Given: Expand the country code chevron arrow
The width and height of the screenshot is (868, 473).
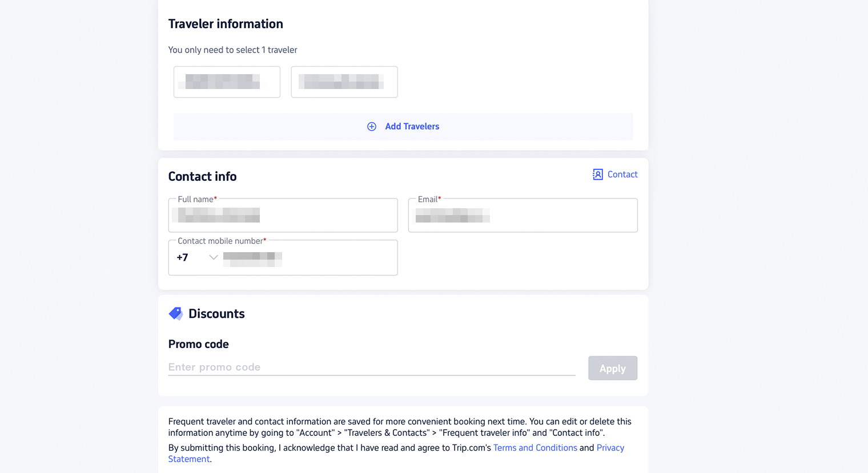Looking at the screenshot, I should tap(214, 257).
